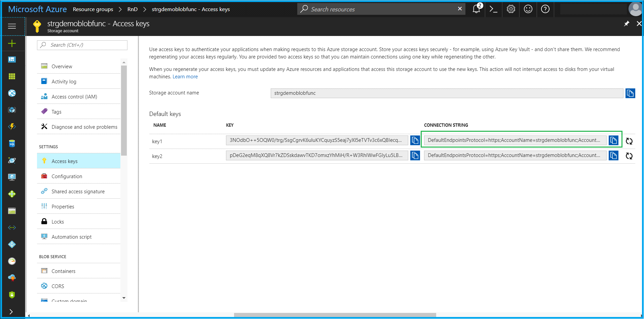Open Tags menu item
644x319 pixels.
click(79, 112)
